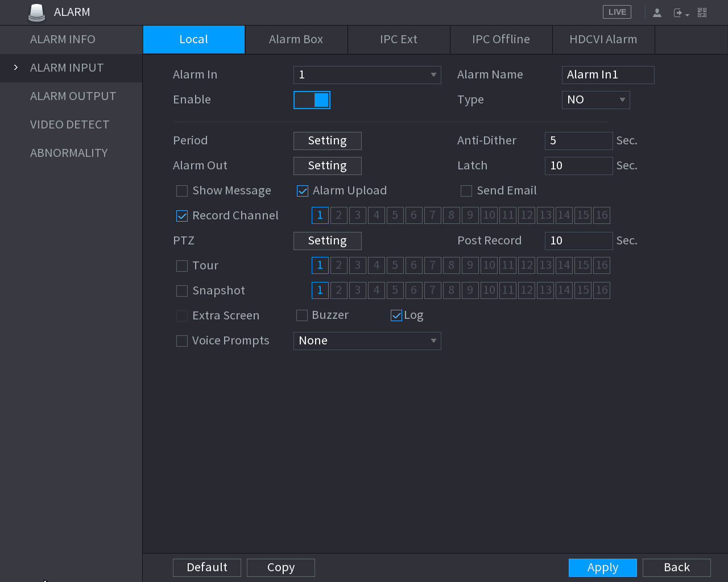Select Tour channel 12 box
The height and width of the screenshot is (582, 728).
pyautogui.click(x=527, y=265)
